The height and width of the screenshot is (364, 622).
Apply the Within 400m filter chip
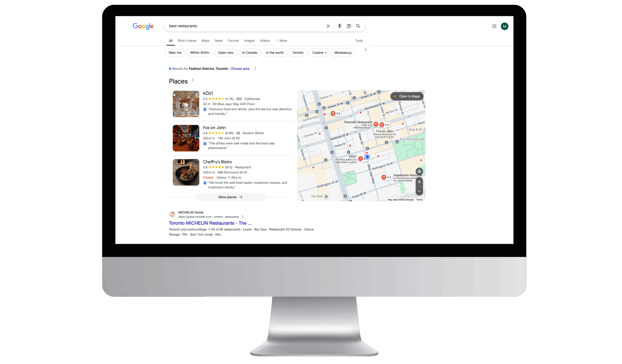coord(199,53)
